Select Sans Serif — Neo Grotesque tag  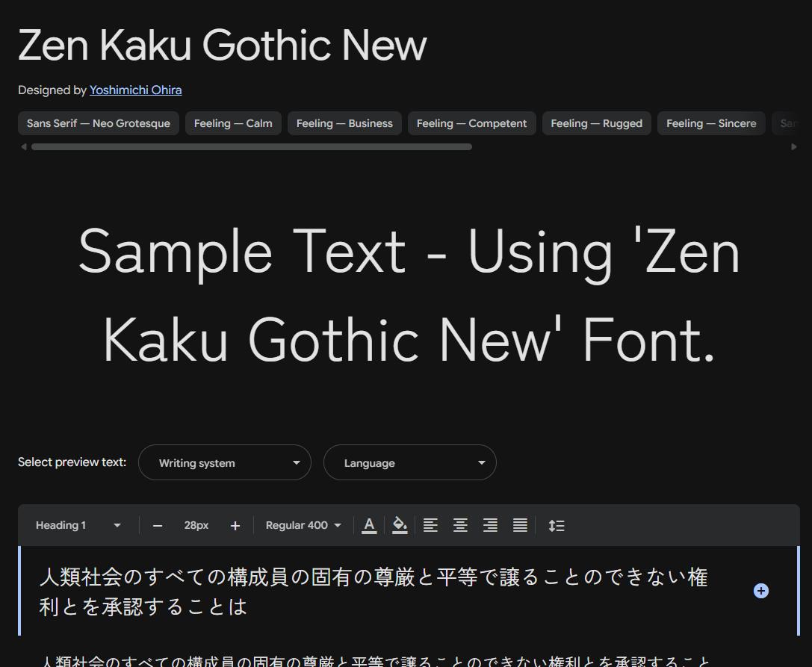pyautogui.click(x=99, y=123)
